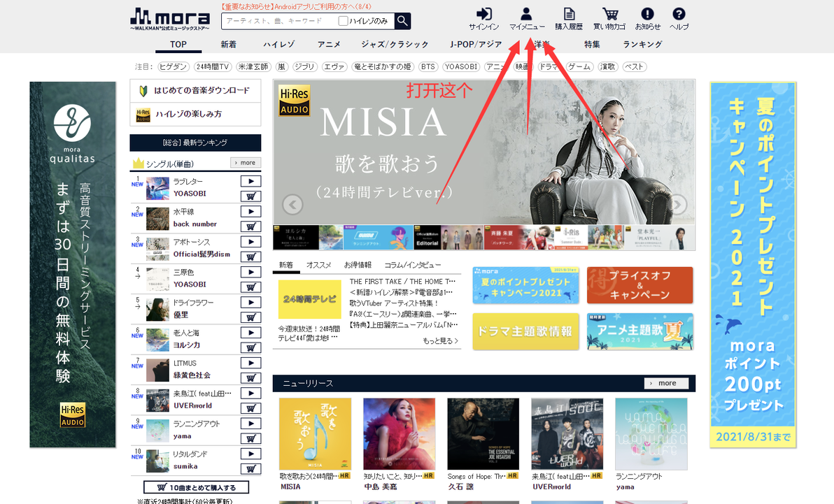The image size is (834, 504).
Task: Play preview of 水平線 by back number
Action: 250,212
